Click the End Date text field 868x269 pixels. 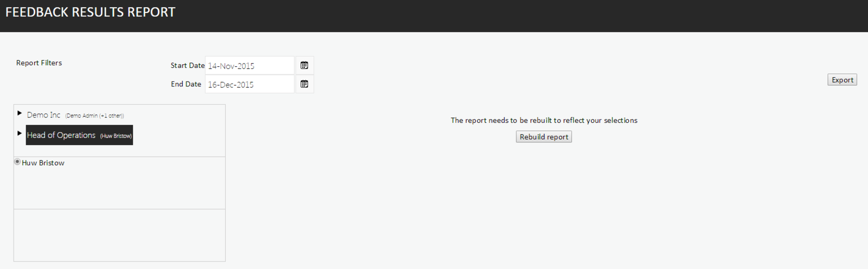(249, 84)
